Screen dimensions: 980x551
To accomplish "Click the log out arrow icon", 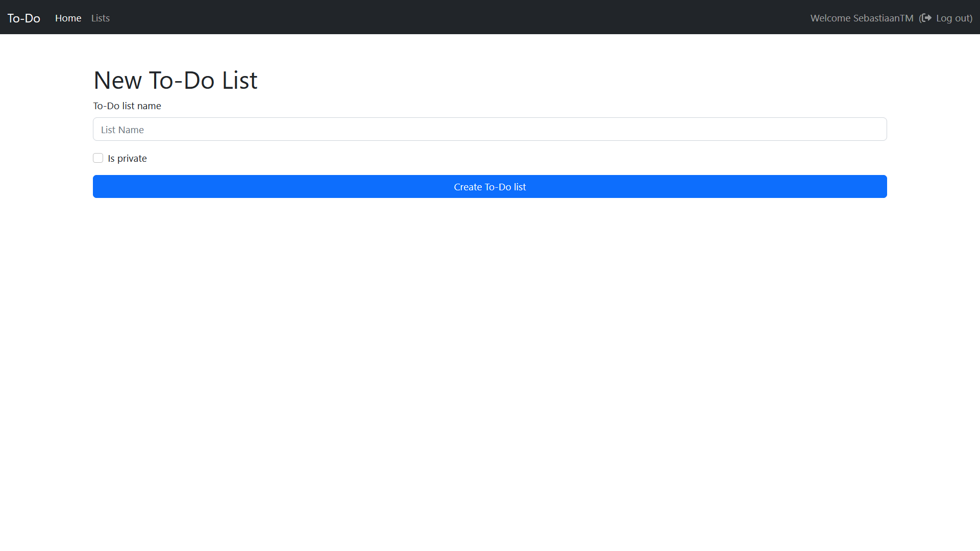I will click(x=927, y=18).
